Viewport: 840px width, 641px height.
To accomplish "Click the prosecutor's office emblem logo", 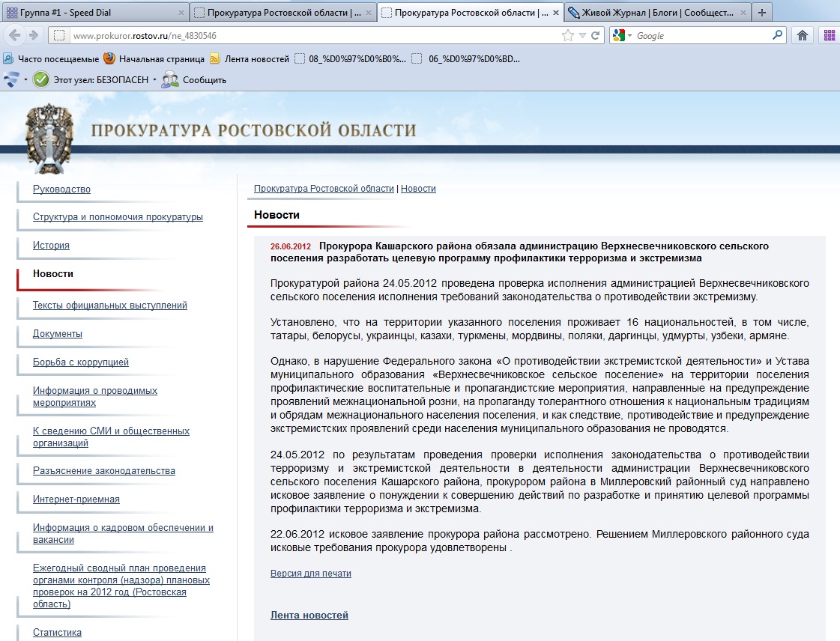I will coord(50,138).
